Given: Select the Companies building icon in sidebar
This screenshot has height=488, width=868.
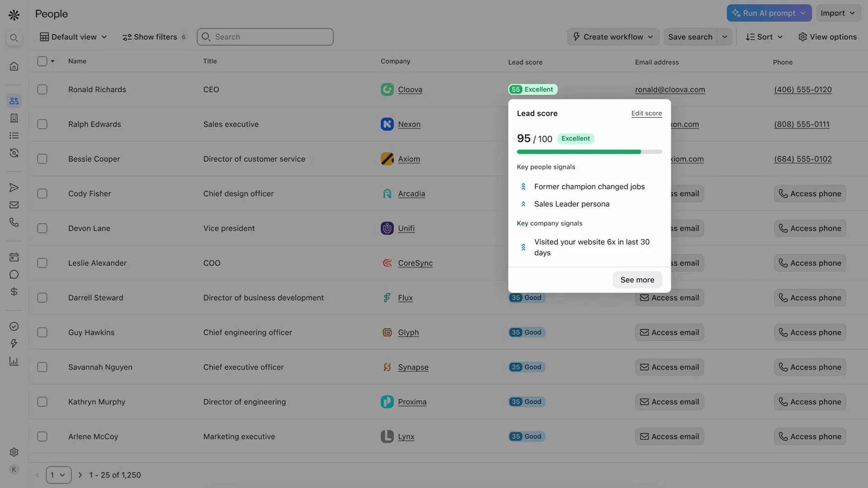Looking at the screenshot, I should pyautogui.click(x=14, y=118).
